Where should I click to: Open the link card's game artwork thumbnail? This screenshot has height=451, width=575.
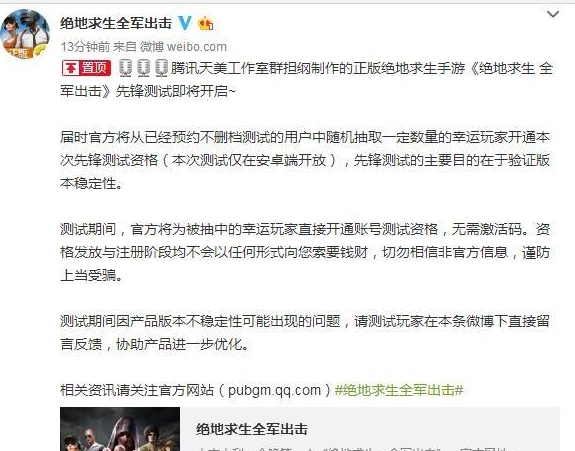pos(120,429)
